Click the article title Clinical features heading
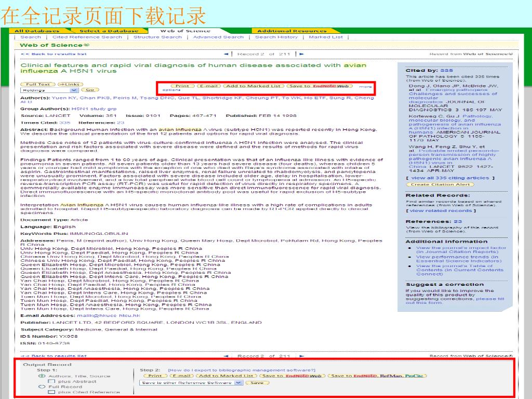The width and height of the screenshot is (532, 399). pos(193,68)
